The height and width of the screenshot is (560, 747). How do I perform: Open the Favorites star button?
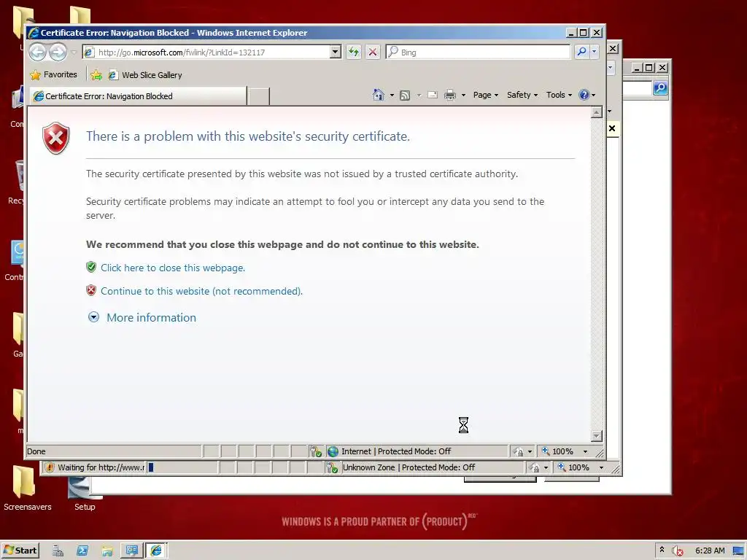[x=53, y=75]
